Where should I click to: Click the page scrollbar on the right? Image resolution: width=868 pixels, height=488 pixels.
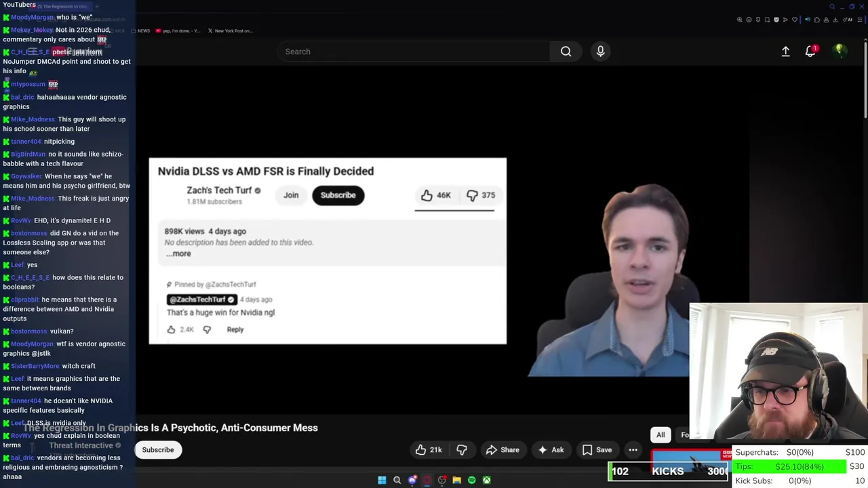click(x=865, y=81)
